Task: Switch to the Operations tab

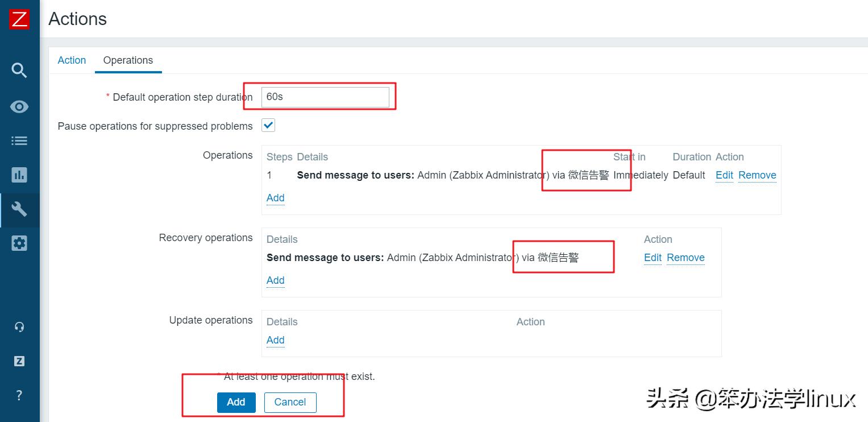Action: point(127,60)
